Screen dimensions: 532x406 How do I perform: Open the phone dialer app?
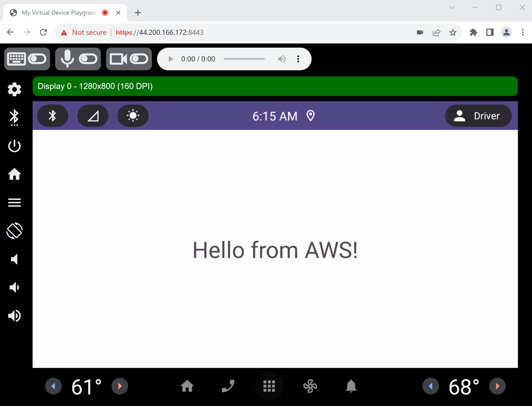228,386
